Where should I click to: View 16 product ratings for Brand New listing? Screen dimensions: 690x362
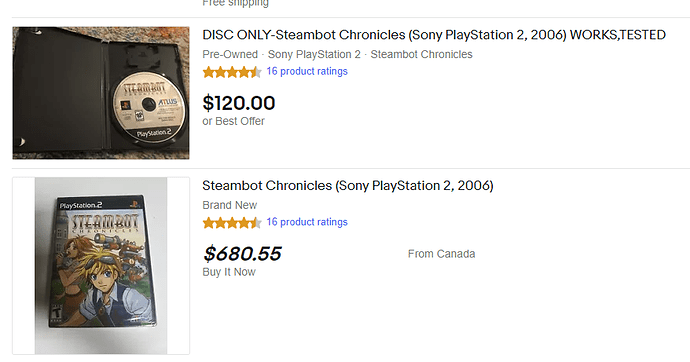click(x=307, y=222)
